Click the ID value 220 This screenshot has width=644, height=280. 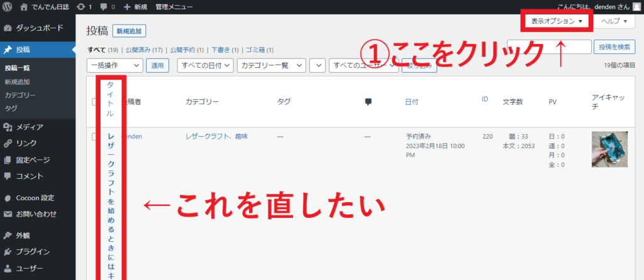pos(487,136)
